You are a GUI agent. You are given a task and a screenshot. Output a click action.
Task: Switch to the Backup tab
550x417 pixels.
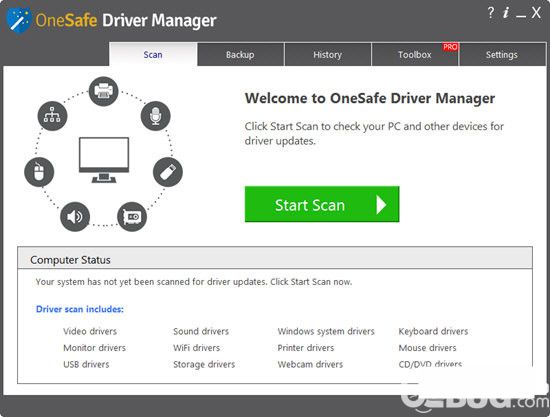click(x=240, y=54)
